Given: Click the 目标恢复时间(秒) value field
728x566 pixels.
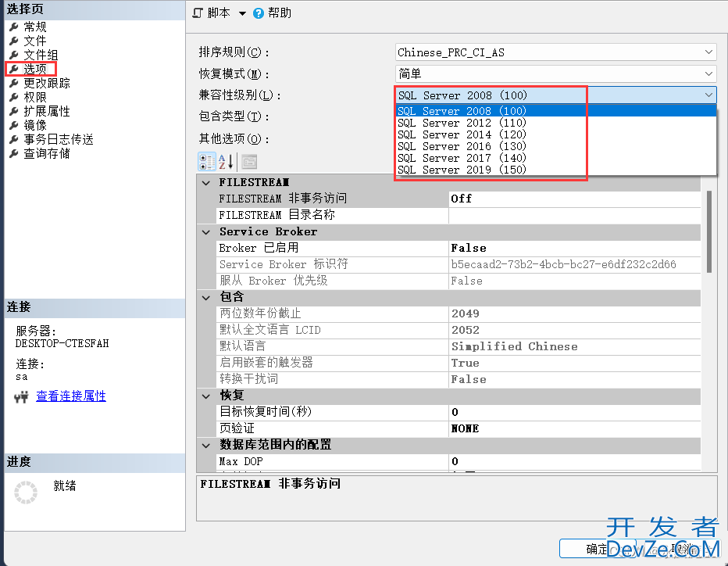Looking at the screenshot, I should (575, 412).
